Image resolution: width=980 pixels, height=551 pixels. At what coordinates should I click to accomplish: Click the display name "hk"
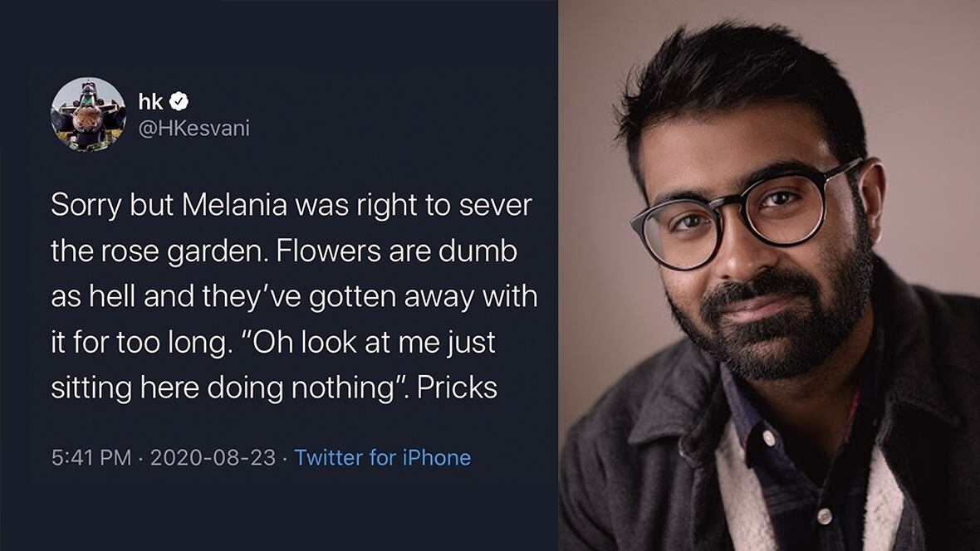click(x=150, y=102)
